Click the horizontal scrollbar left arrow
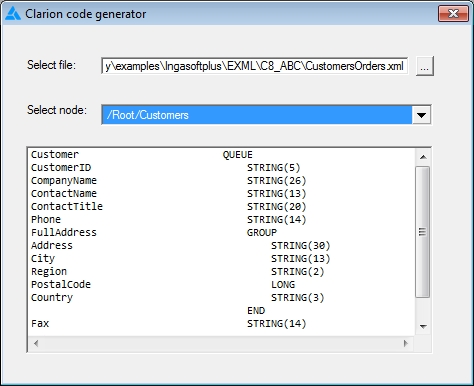Image resolution: width=474 pixels, height=386 pixels. click(x=36, y=343)
